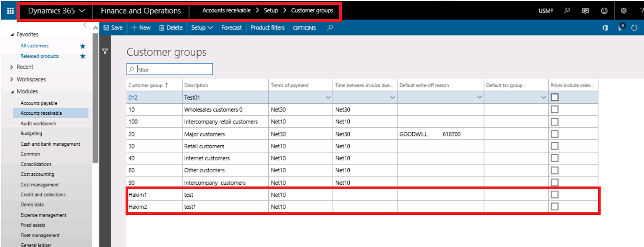The height and width of the screenshot is (247, 644).
Task: Open Accounts payable module
Action: tap(39, 103)
